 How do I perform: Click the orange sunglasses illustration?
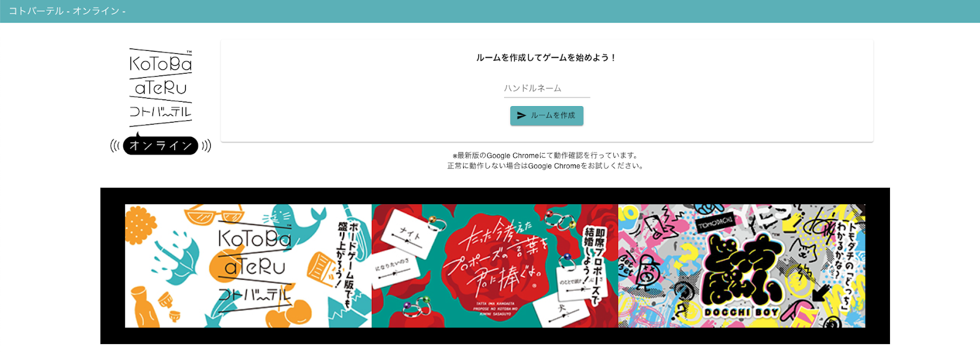point(214,214)
